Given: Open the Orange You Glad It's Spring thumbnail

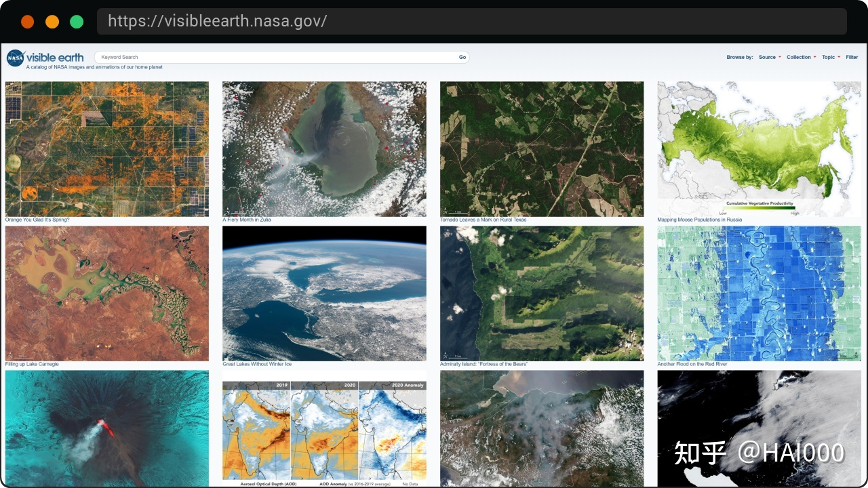Looking at the screenshot, I should coord(107,149).
